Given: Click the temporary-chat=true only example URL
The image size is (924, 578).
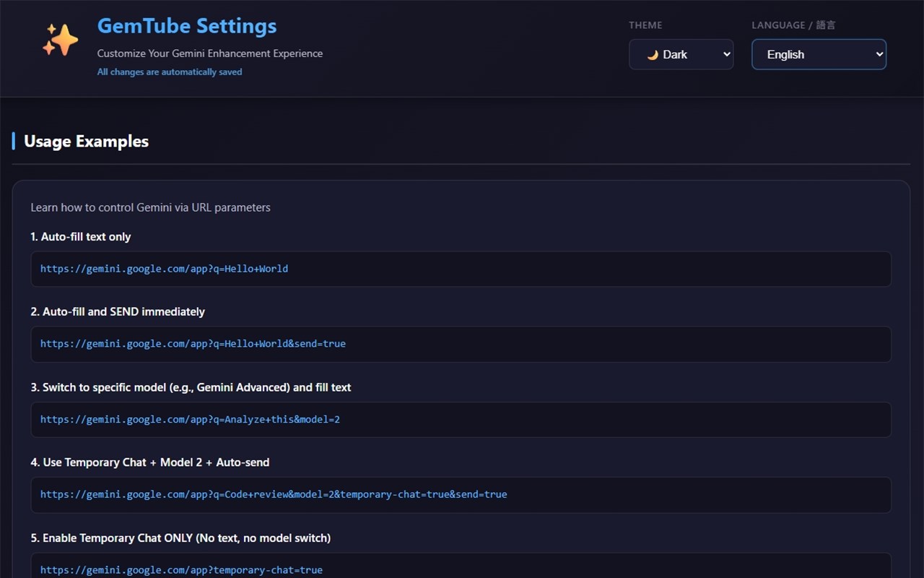Looking at the screenshot, I should tap(181, 569).
